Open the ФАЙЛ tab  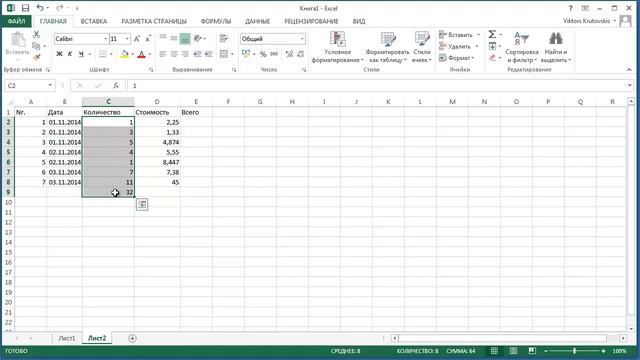coord(16,21)
